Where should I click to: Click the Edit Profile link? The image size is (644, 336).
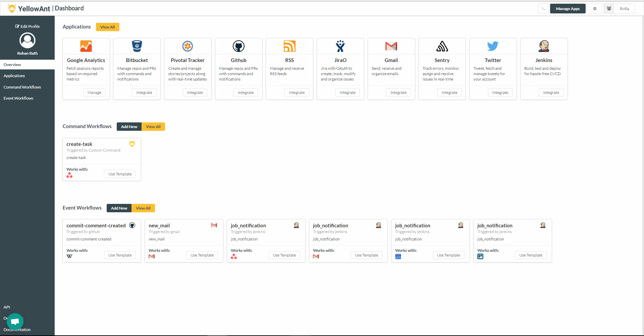click(28, 26)
